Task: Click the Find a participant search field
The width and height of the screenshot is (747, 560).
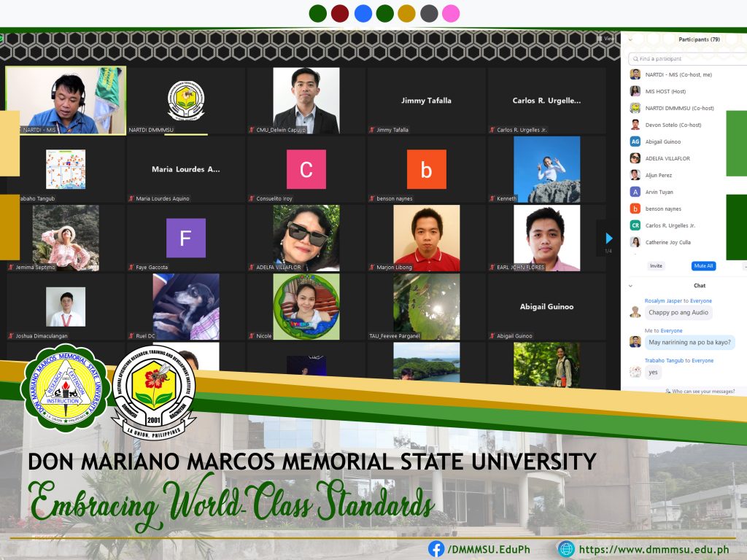Action: coord(687,58)
